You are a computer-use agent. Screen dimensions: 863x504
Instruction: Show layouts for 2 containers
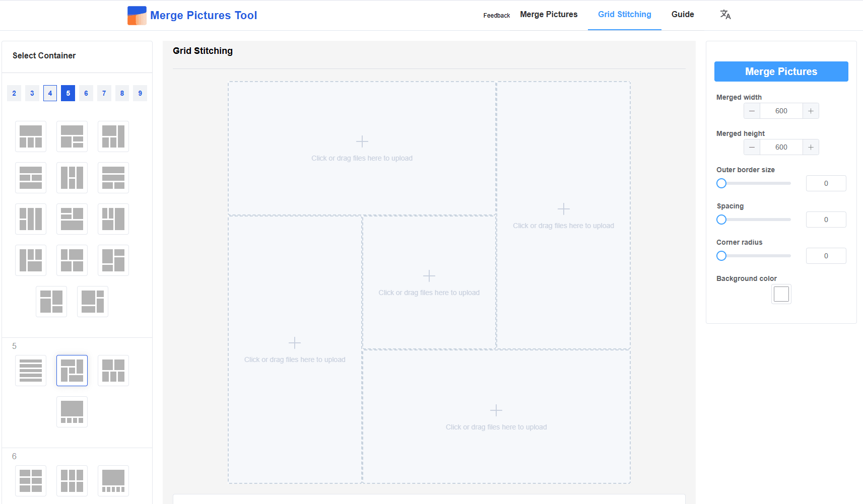[x=14, y=93]
